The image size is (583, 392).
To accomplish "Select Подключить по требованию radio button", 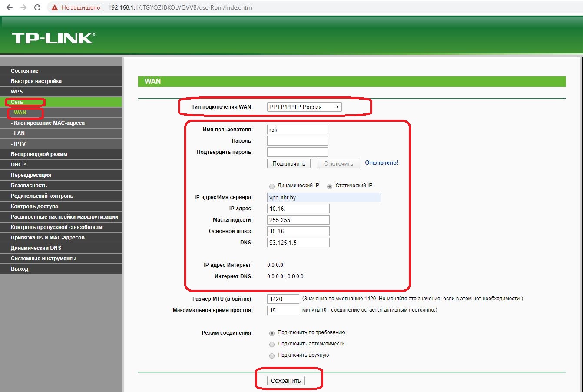I will point(272,333).
